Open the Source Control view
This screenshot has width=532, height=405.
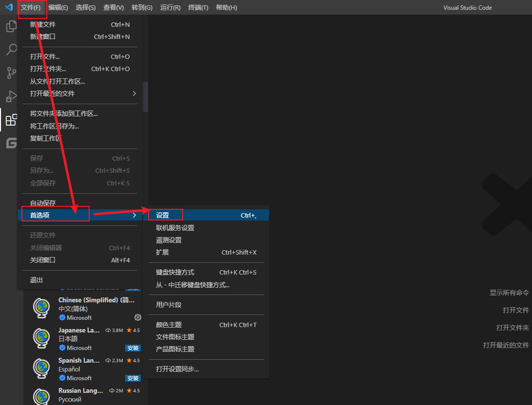coord(11,73)
